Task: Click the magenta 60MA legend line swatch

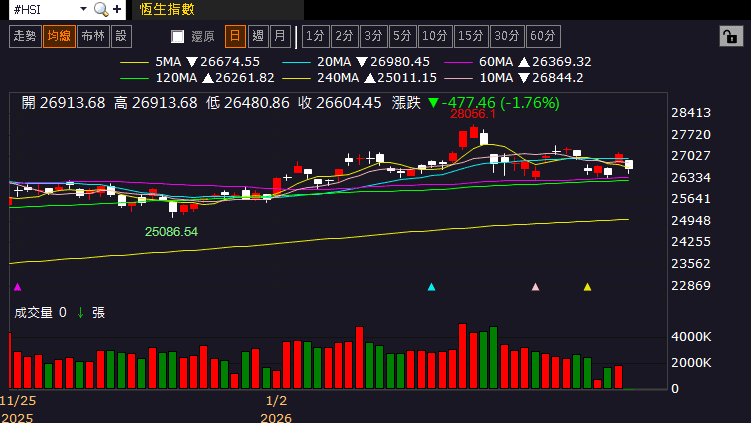Action: point(458,62)
